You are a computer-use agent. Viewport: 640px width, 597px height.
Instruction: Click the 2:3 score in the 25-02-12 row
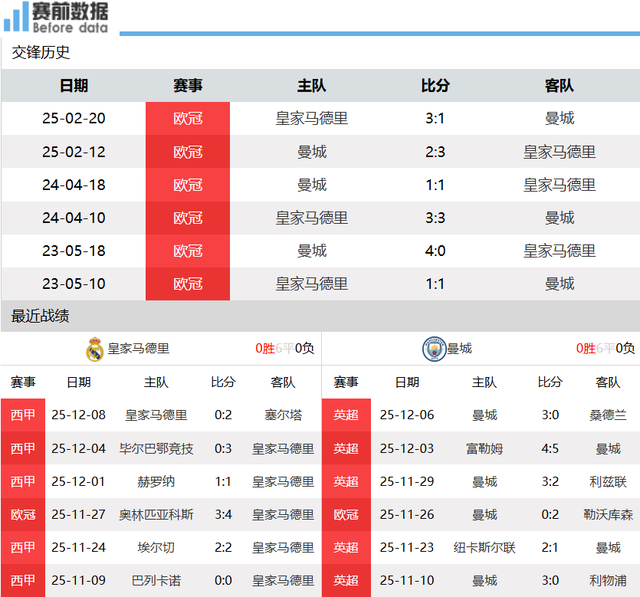click(x=435, y=152)
